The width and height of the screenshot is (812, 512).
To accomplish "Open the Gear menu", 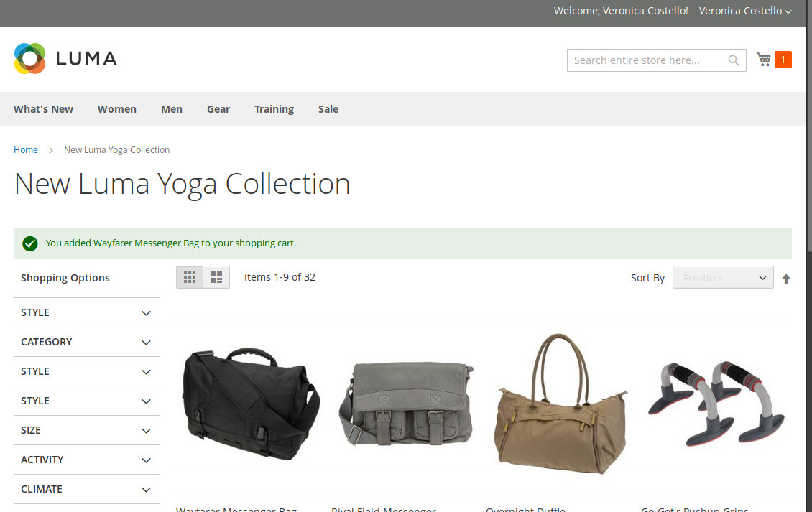I will click(218, 109).
